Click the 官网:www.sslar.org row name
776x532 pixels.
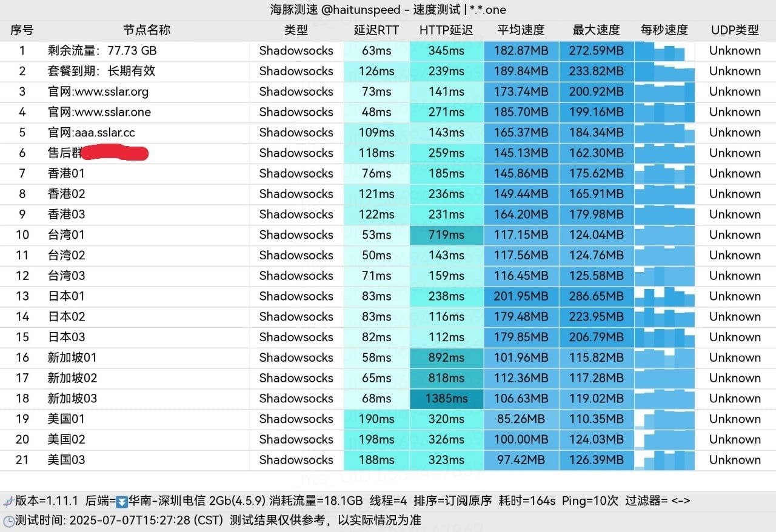pyautogui.click(x=98, y=92)
